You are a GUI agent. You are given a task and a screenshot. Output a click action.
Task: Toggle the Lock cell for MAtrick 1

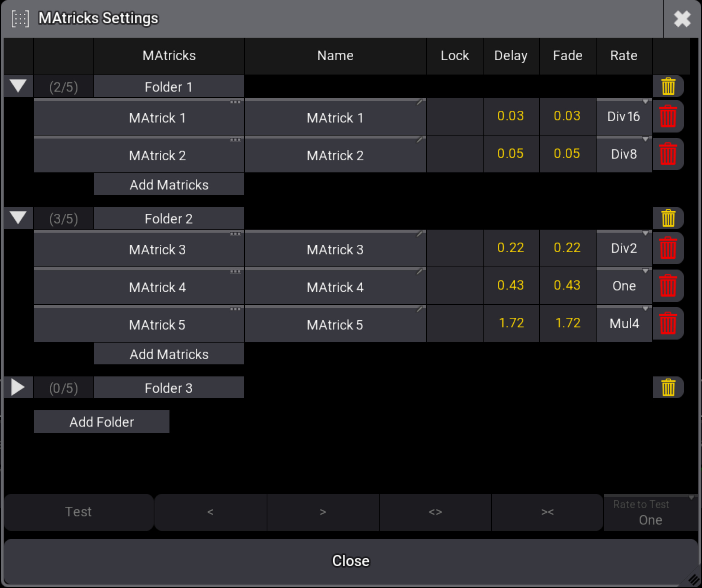(455, 117)
